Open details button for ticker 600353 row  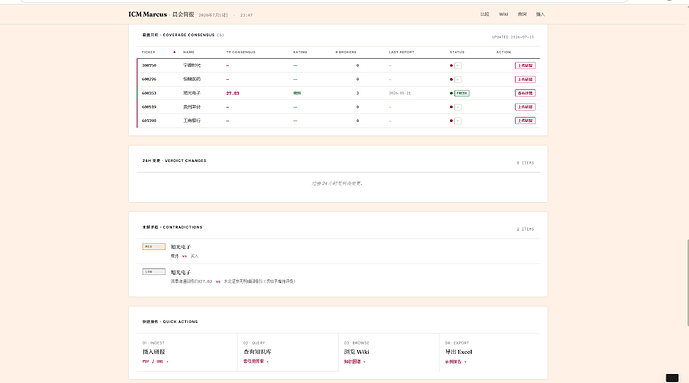point(525,93)
